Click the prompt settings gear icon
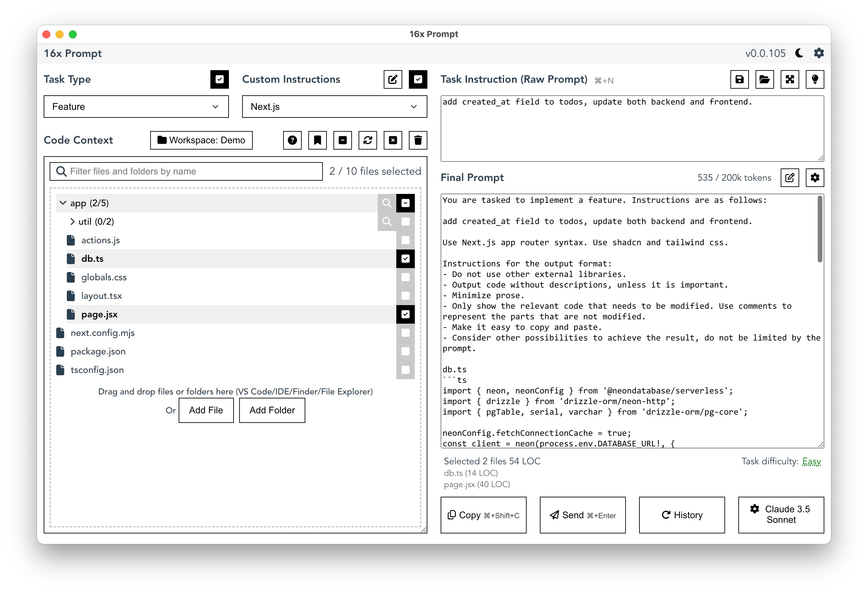868x593 pixels. pos(816,177)
